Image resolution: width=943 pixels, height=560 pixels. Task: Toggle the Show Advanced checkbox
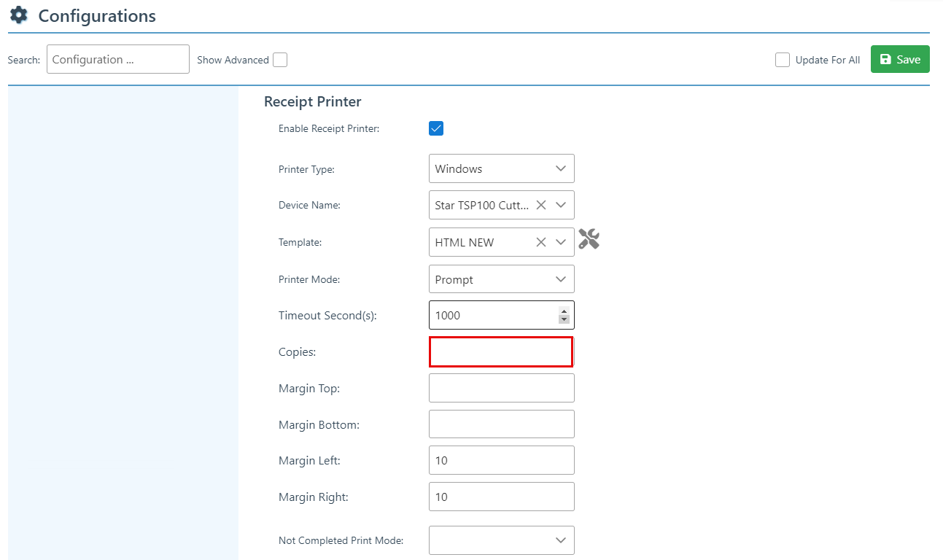(280, 60)
